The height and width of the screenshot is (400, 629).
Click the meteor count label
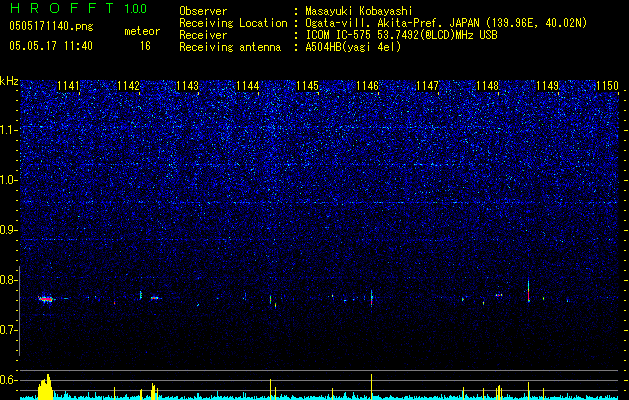(142, 31)
